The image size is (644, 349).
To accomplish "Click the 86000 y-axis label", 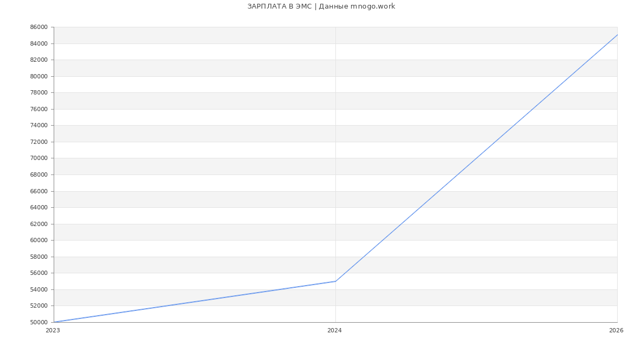I will point(39,27).
